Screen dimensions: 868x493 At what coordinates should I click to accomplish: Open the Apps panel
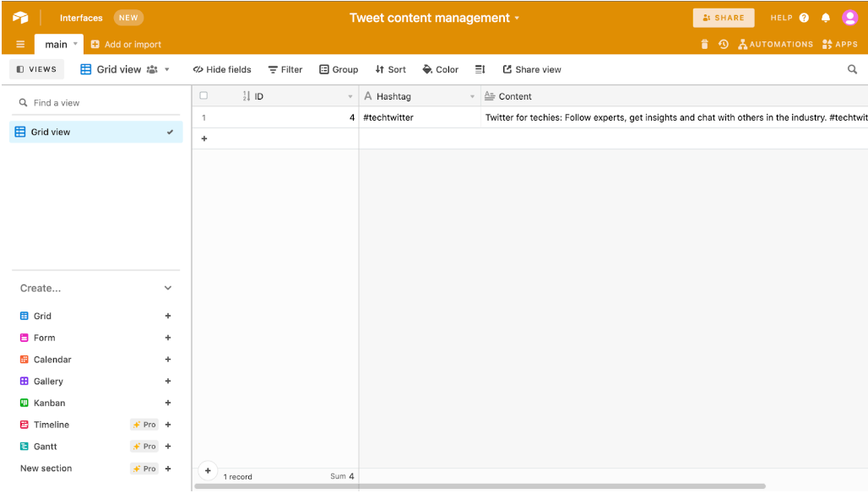click(x=839, y=44)
